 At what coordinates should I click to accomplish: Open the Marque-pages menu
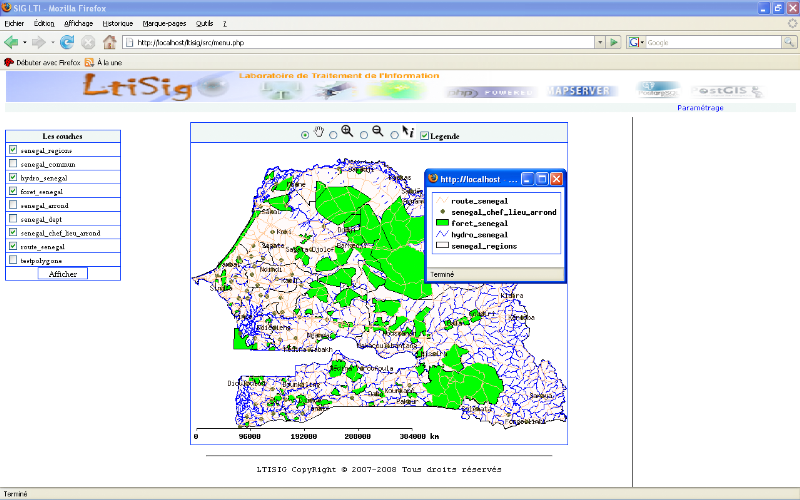tap(164, 22)
